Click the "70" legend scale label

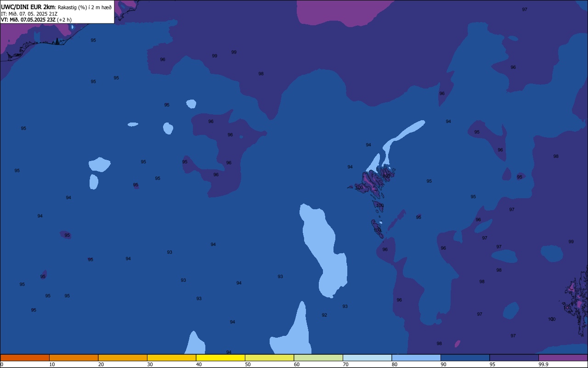coord(345,364)
